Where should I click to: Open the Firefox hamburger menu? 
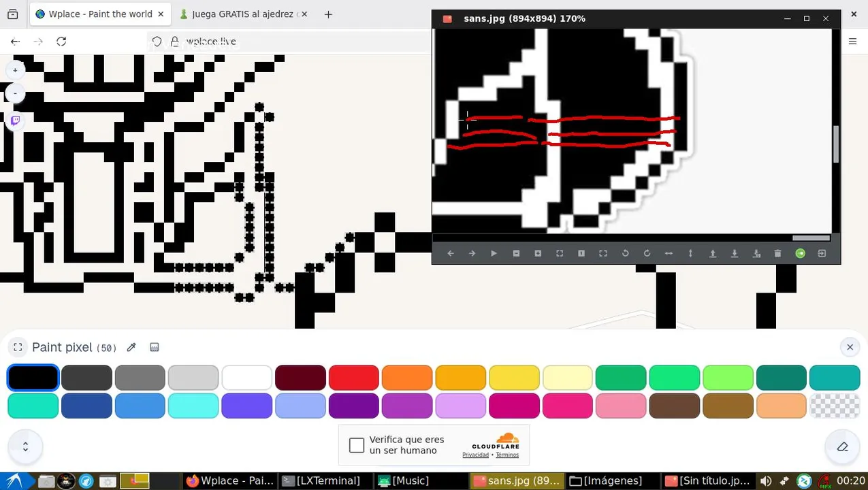click(x=852, y=42)
